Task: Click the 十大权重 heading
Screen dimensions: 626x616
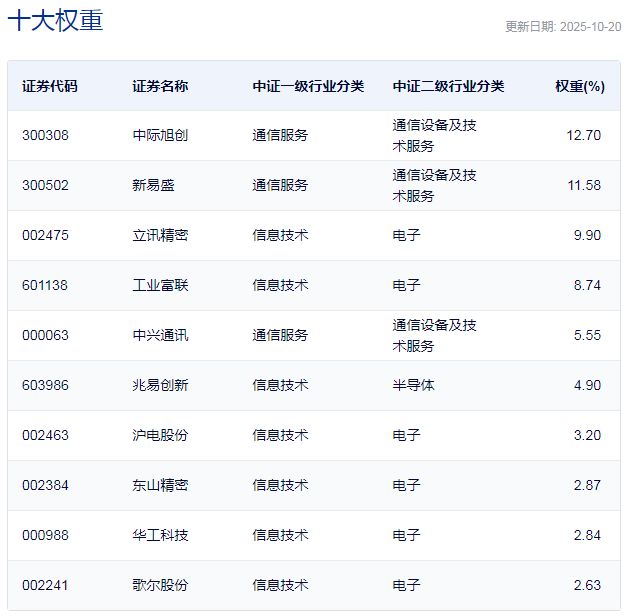Action: tap(55, 21)
